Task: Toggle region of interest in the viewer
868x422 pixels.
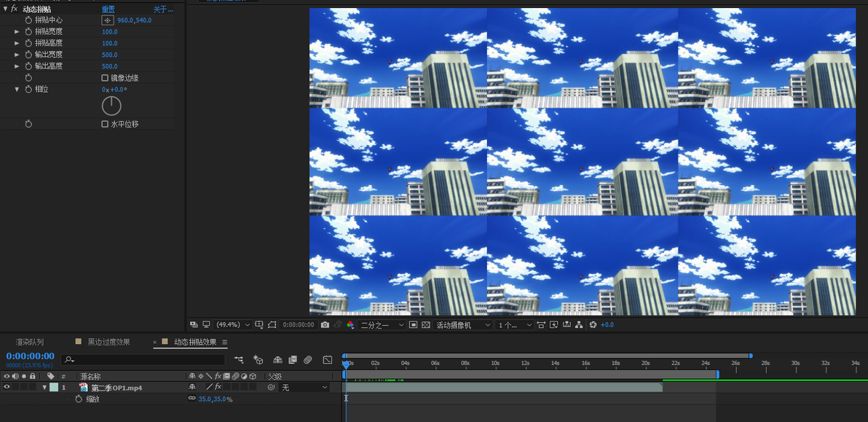Action: coord(413,324)
